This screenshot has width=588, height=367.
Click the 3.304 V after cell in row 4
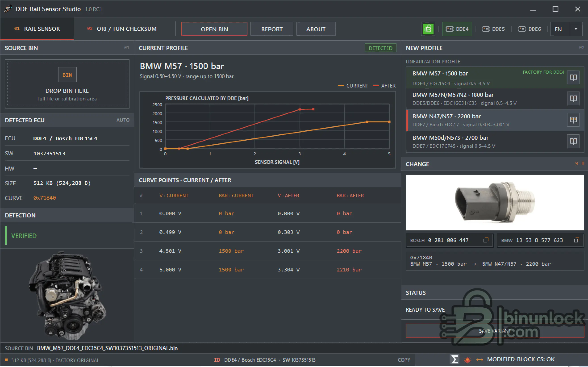tap(289, 270)
